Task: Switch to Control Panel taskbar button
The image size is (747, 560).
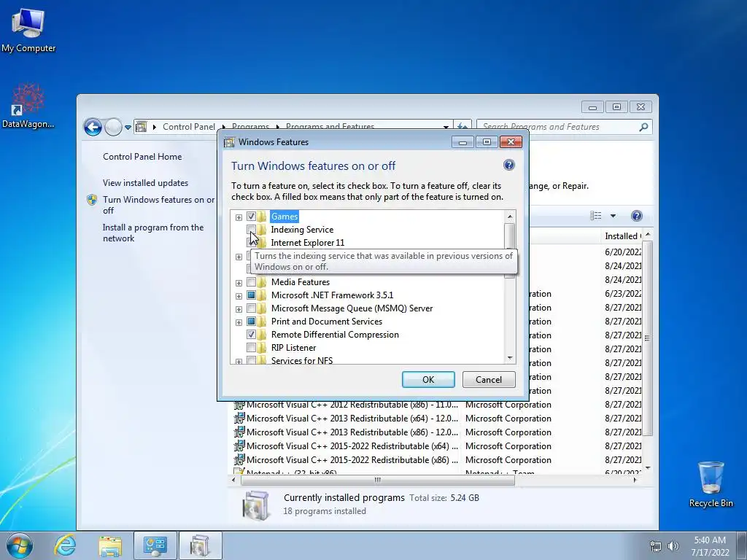Action: click(155, 545)
